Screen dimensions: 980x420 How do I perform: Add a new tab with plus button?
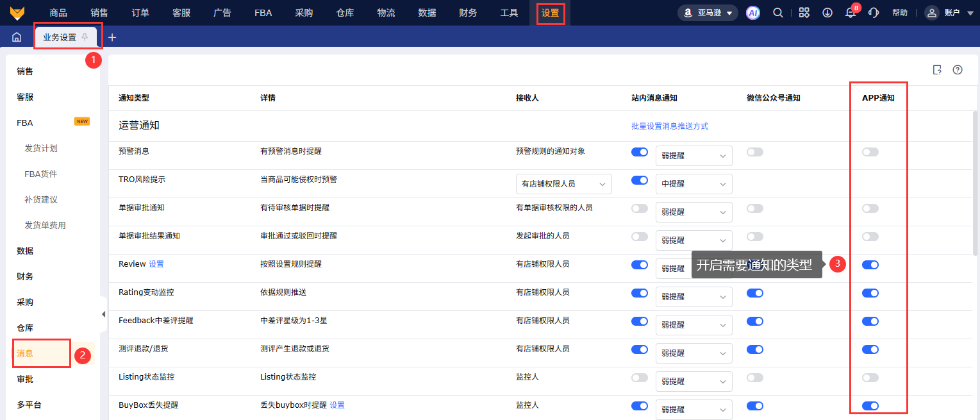click(112, 37)
